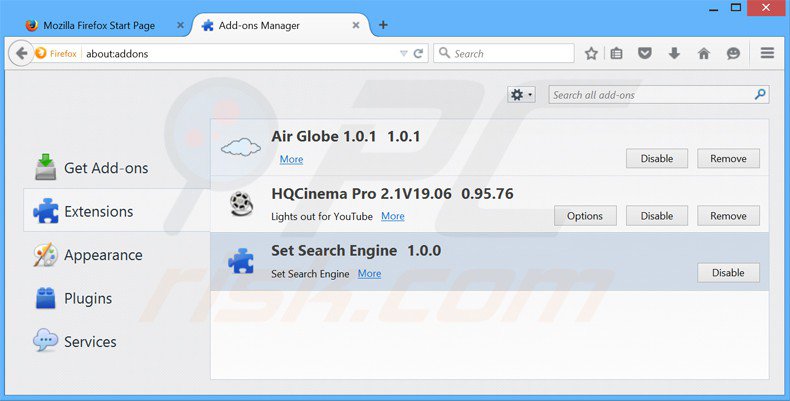Focus the toolbar Search box
This screenshot has width=790, height=401.
pyautogui.click(x=504, y=53)
